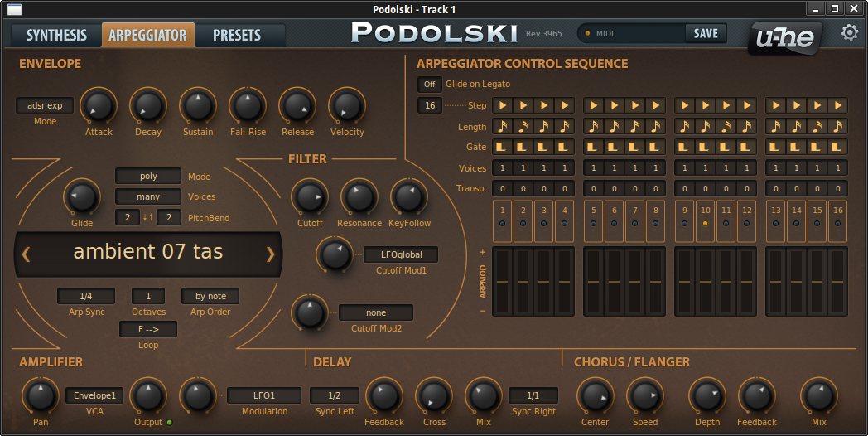The height and width of the screenshot is (436, 868).
Task: Go to next preset with right arrow
Action: click(270, 254)
